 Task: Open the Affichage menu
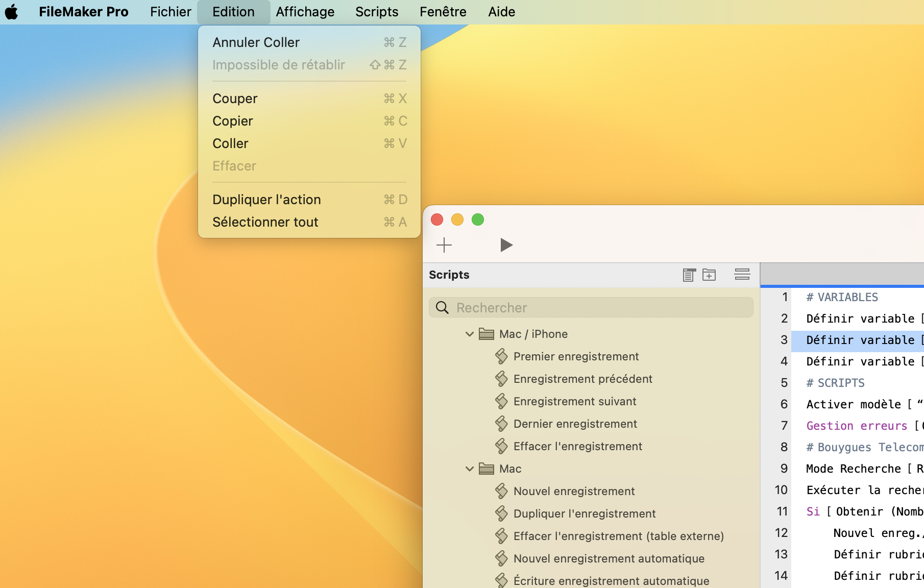305,12
